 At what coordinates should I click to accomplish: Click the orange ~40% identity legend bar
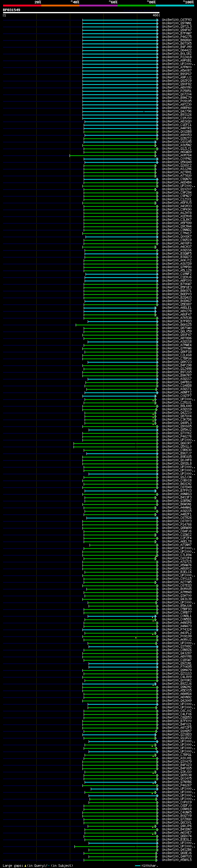[60, 6]
